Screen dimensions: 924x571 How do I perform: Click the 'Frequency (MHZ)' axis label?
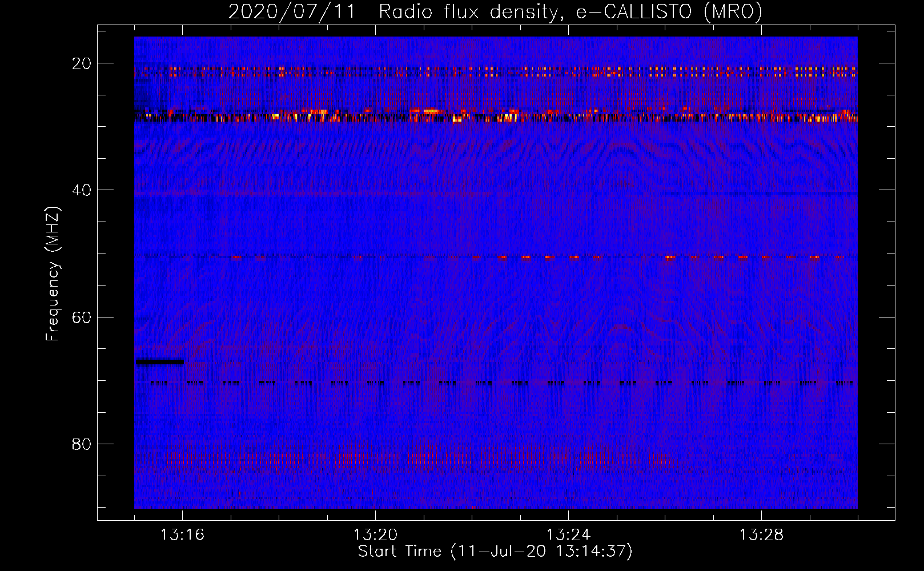click(x=53, y=274)
